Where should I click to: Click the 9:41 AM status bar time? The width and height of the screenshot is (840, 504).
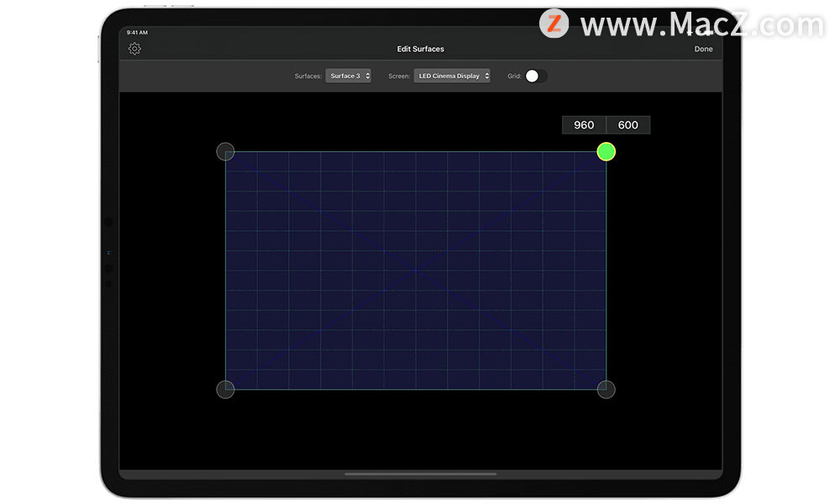(137, 32)
